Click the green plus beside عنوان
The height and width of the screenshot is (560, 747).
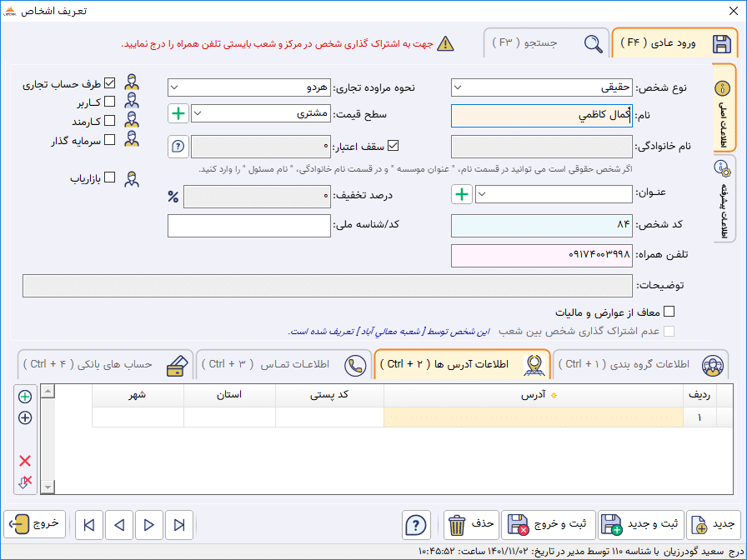(462, 194)
